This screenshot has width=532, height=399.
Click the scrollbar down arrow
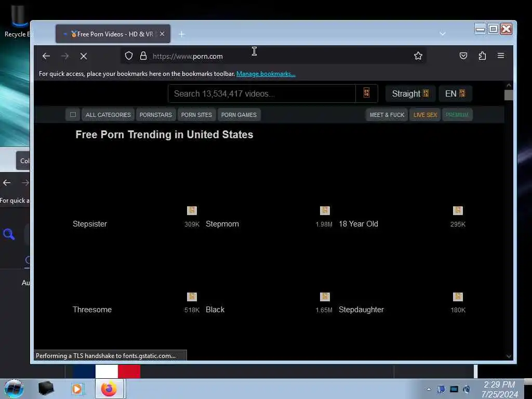point(509,356)
